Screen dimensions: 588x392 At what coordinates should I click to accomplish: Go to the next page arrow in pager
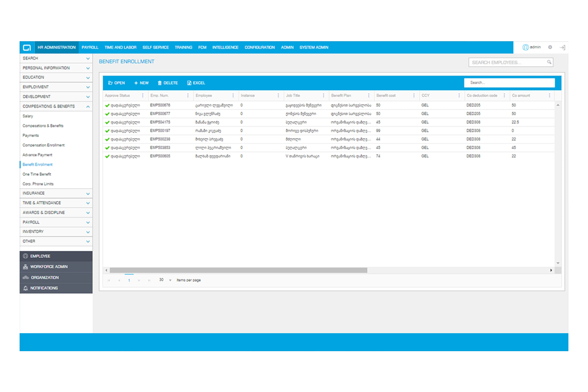click(139, 281)
